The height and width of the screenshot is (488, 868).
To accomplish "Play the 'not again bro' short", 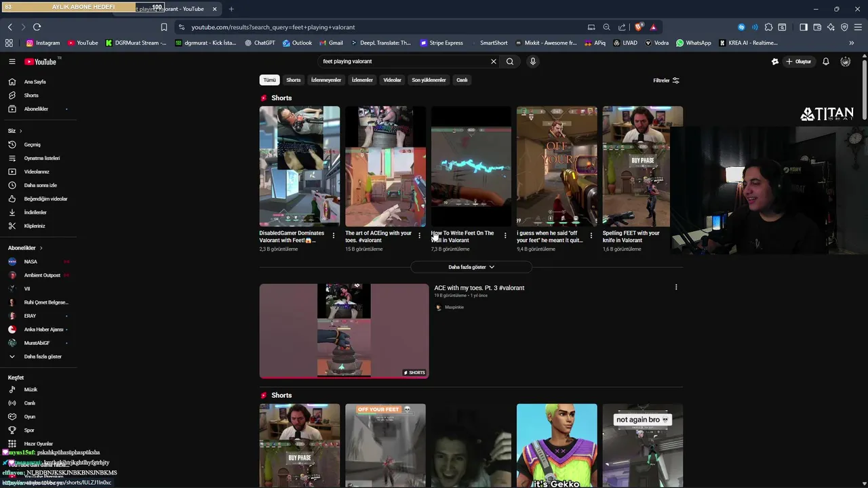I will (x=642, y=445).
